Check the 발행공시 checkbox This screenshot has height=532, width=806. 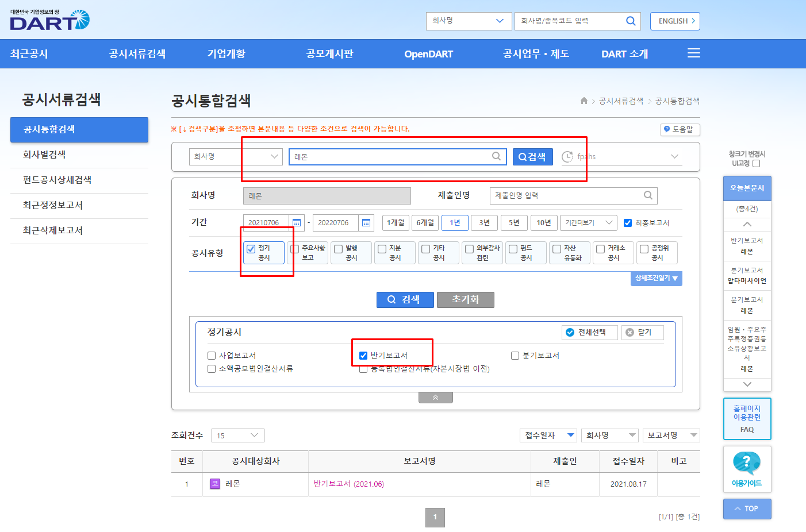(339, 249)
